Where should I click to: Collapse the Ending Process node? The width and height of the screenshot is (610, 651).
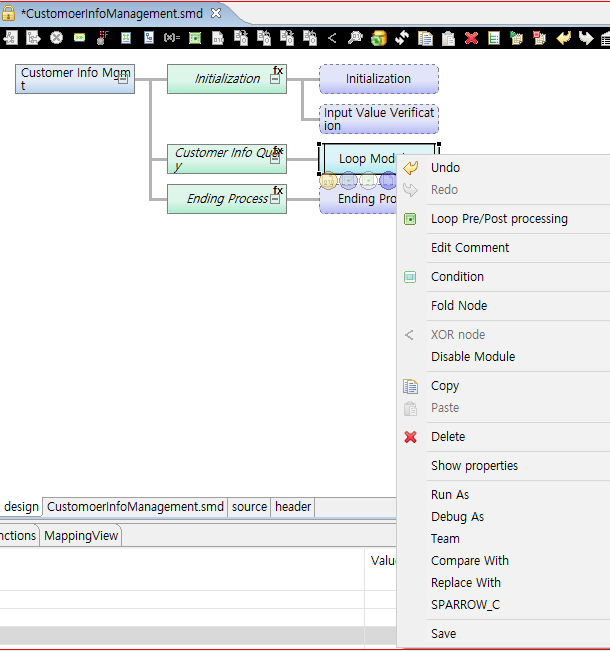tap(275, 200)
